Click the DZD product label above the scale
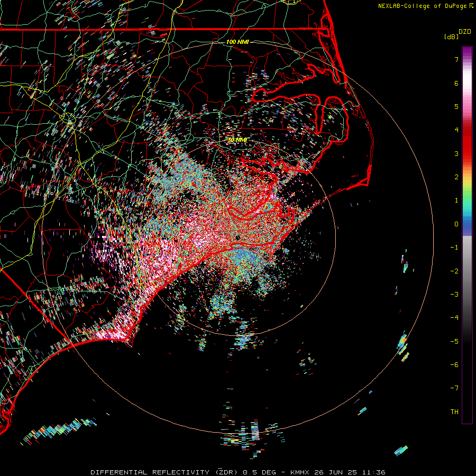The image size is (476, 476). 465,32
